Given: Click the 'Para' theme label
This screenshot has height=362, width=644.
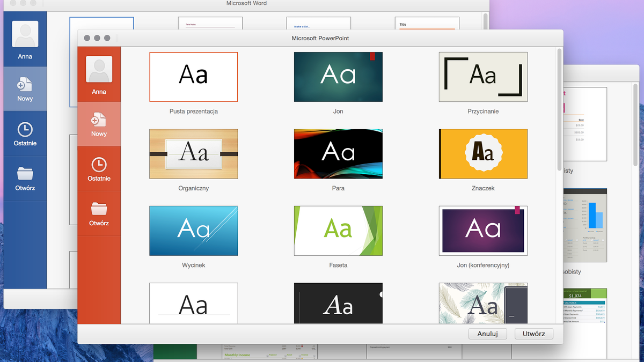Looking at the screenshot, I should (338, 188).
